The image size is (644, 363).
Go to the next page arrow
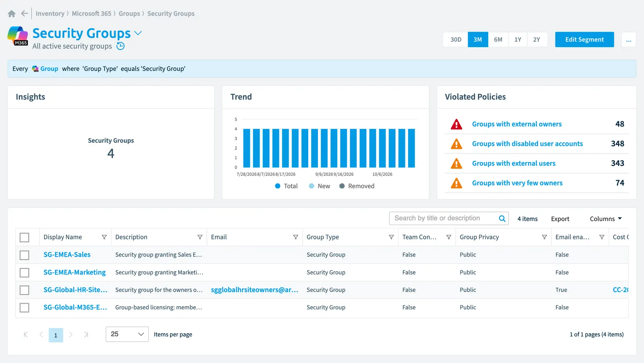click(71, 334)
